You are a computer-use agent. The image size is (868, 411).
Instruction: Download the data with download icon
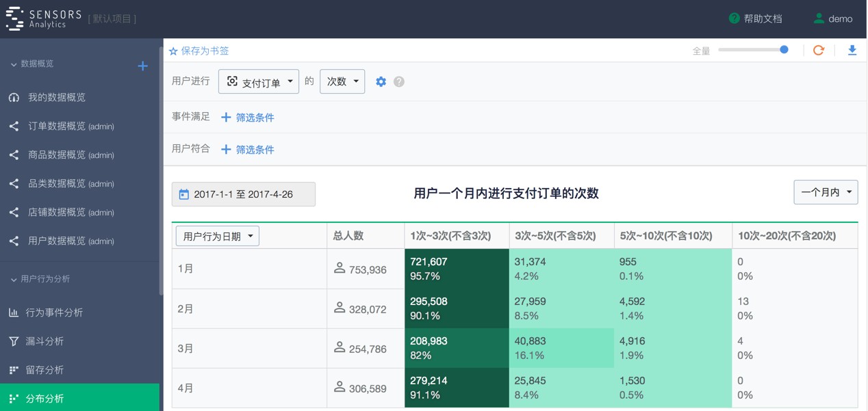pos(852,50)
